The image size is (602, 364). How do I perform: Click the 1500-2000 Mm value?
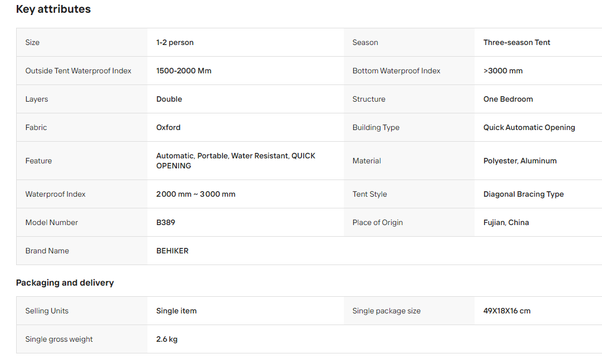pyautogui.click(x=184, y=71)
